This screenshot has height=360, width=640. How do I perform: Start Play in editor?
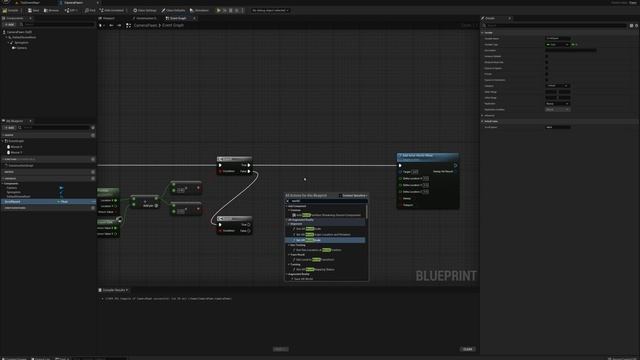(x=219, y=10)
